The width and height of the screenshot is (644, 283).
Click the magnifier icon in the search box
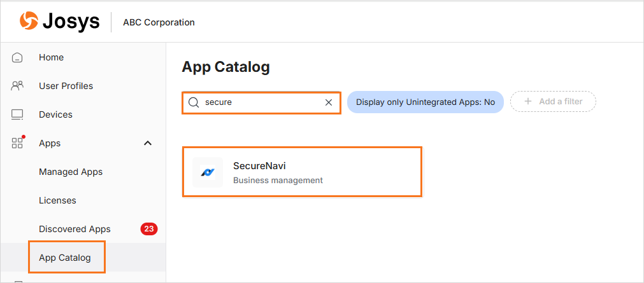194,102
